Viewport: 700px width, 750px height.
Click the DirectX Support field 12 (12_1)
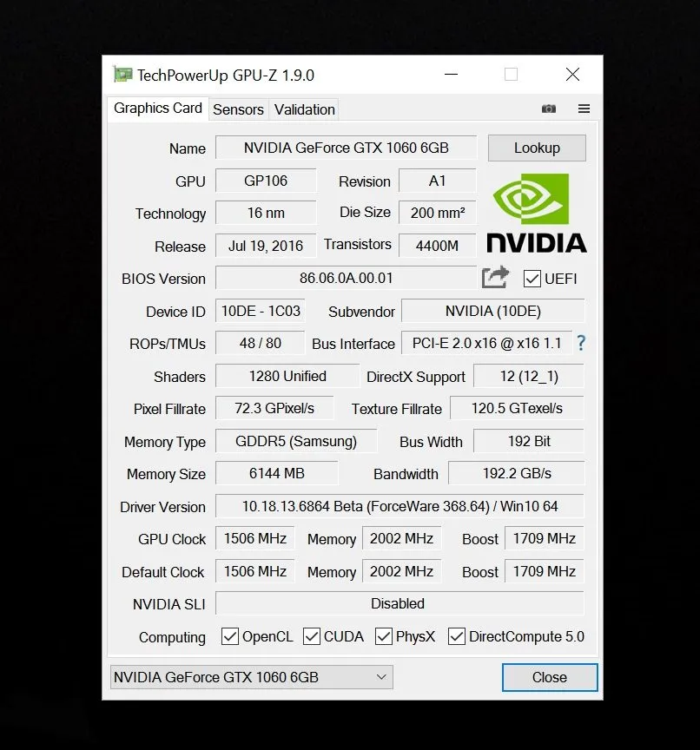pos(529,376)
